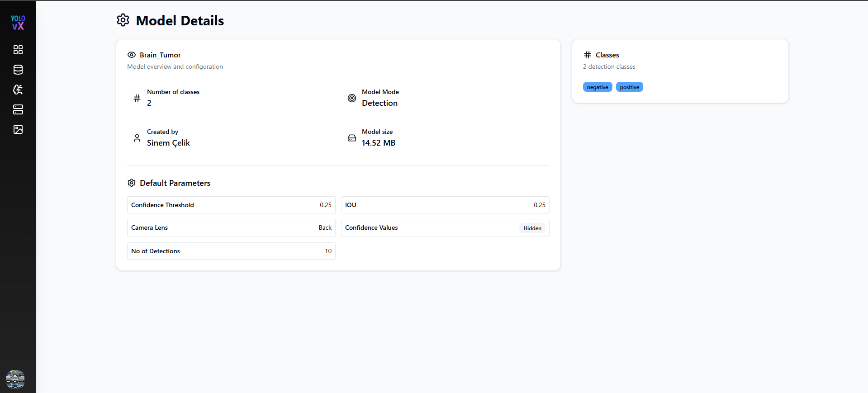Click the hash icon by Number of classes
Viewport: 868px width, 393px height.
point(137,98)
